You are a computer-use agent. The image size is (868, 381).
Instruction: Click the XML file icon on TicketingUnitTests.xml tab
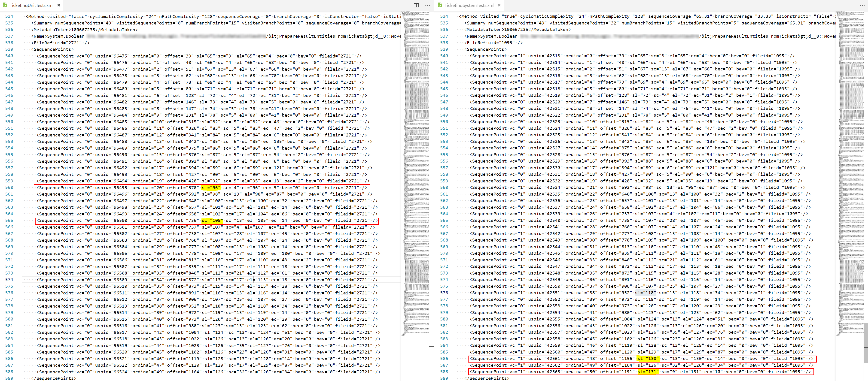tap(5, 5)
